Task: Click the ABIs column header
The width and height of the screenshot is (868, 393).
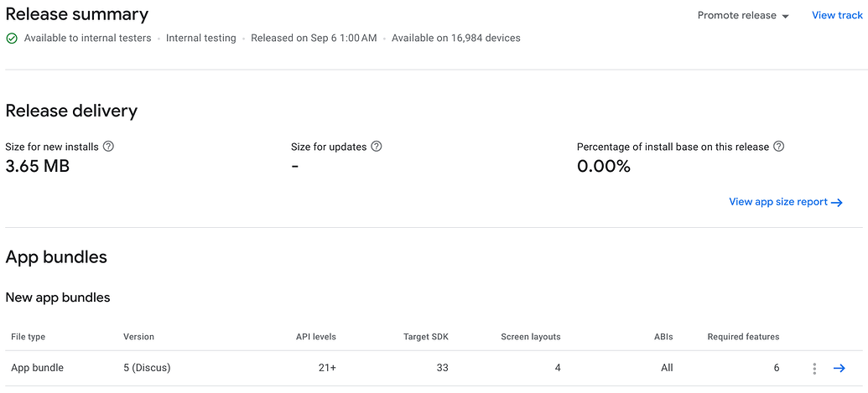Action: [663, 337]
